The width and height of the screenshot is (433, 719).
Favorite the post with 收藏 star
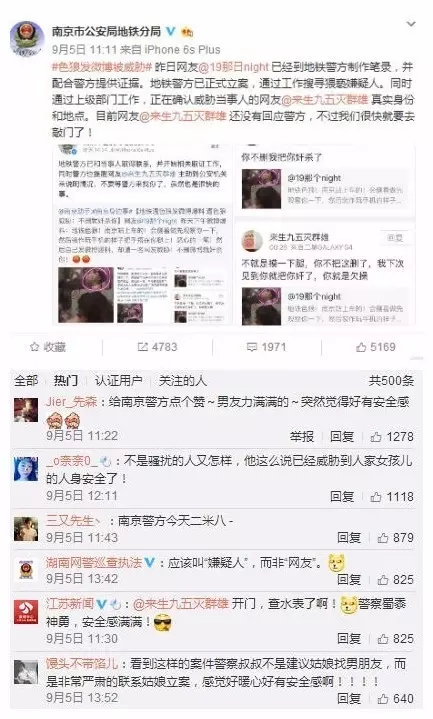(x=48, y=347)
